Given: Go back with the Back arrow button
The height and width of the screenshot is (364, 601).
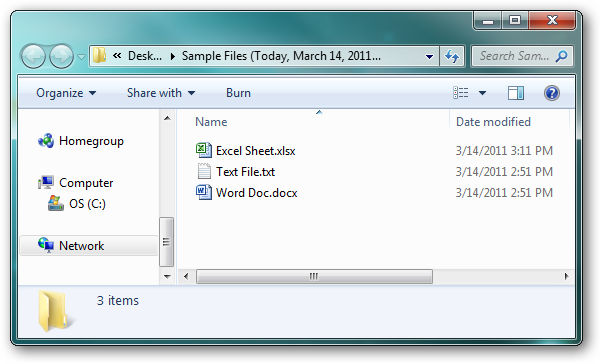Looking at the screenshot, I should [33, 57].
